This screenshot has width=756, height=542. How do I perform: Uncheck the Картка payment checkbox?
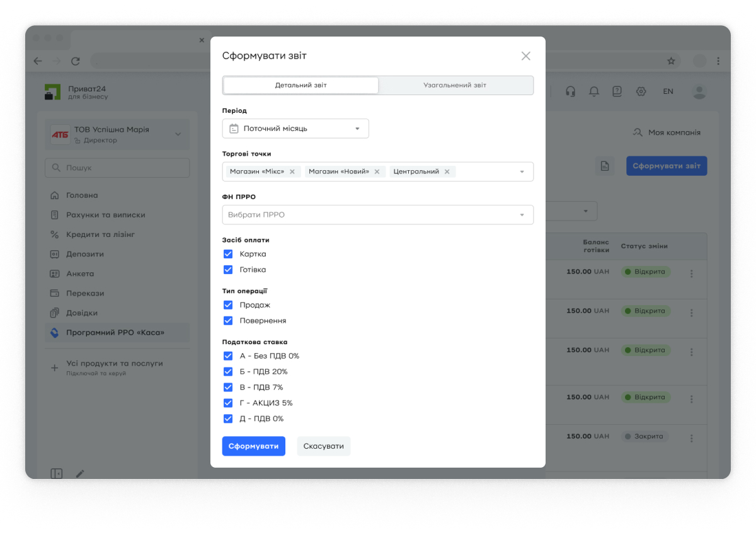click(228, 254)
